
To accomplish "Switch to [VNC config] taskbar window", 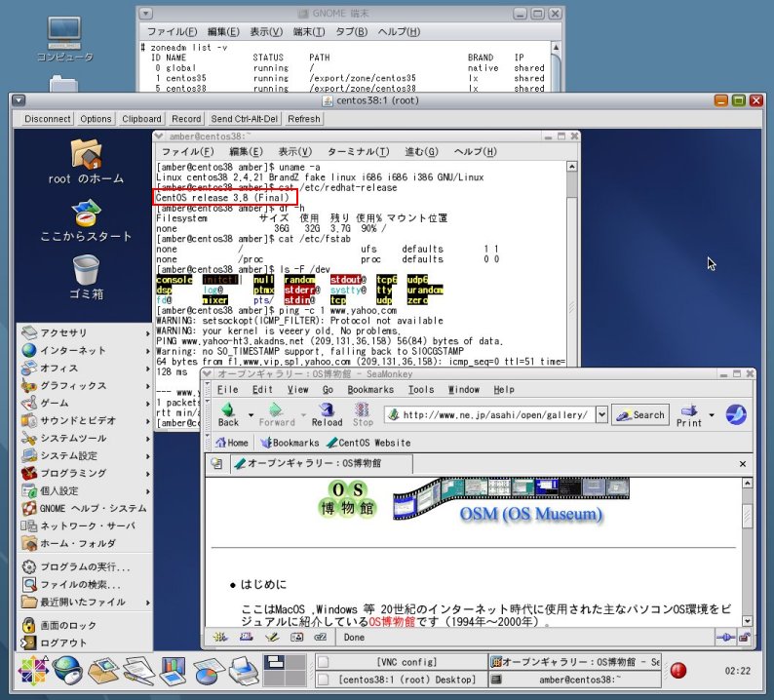I will pyautogui.click(x=402, y=662).
